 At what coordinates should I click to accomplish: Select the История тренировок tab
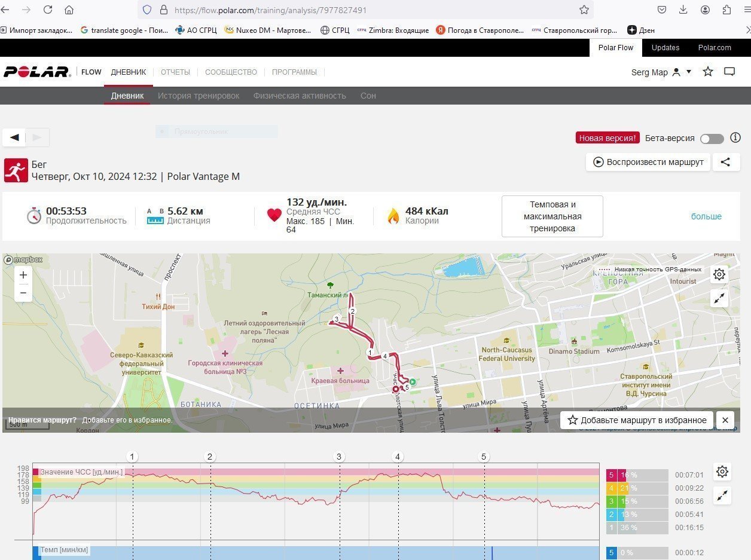pos(199,96)
